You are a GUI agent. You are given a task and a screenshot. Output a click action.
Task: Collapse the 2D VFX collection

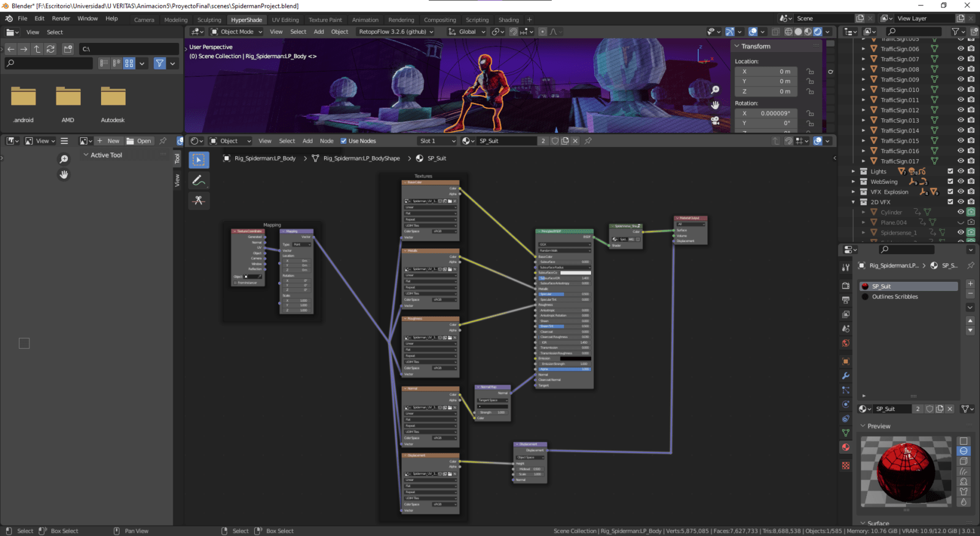[x=853, y=202]
